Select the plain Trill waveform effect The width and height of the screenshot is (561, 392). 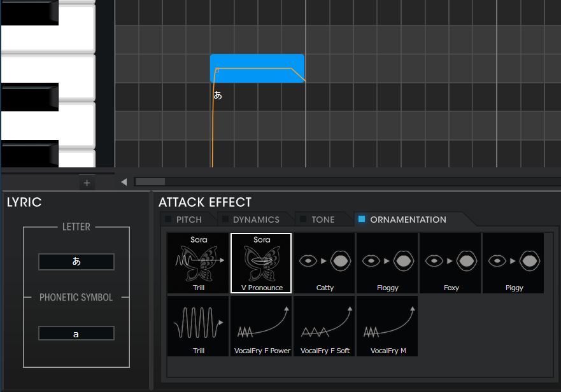coord(198,326)
